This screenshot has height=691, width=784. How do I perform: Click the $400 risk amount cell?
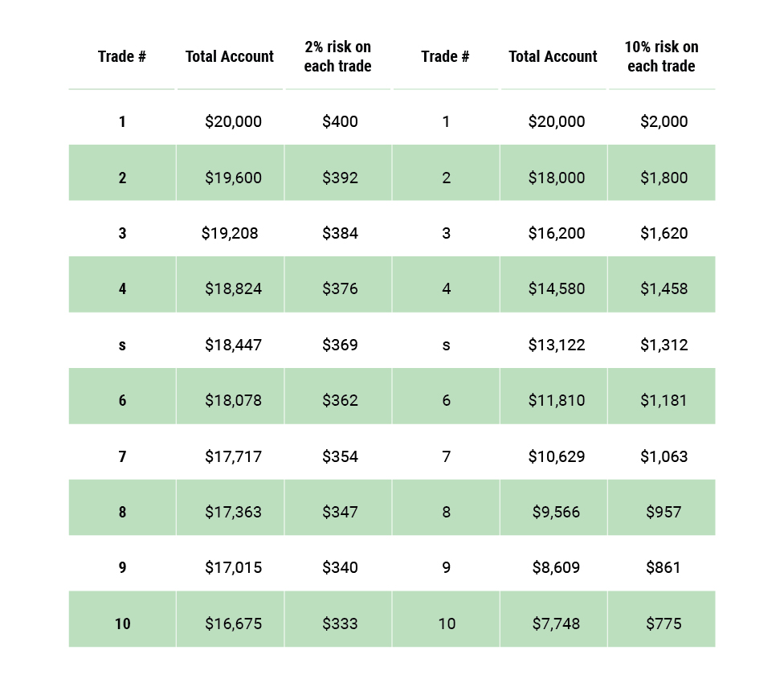point(340,121)
